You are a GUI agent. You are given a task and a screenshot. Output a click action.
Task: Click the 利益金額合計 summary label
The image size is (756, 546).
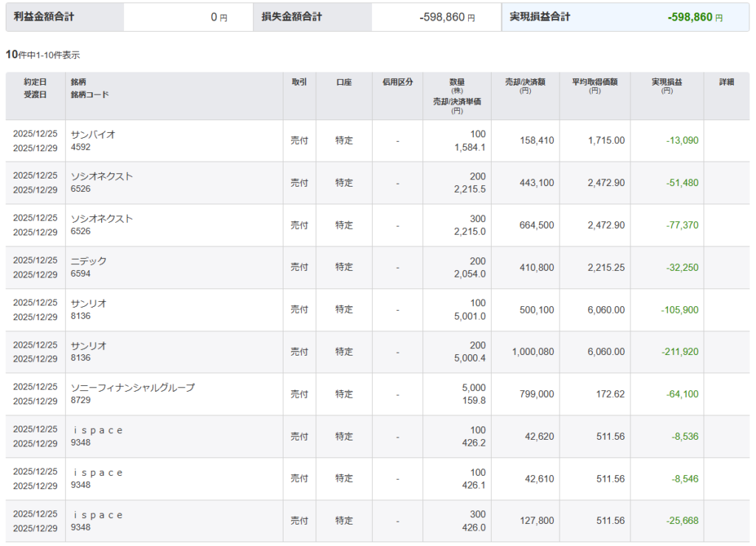coord(44,16)
